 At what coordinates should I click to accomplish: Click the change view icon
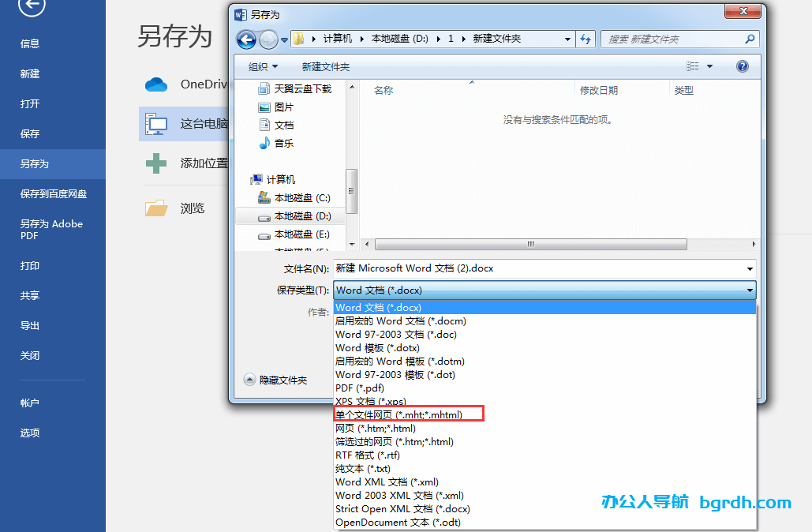(692, 66)
